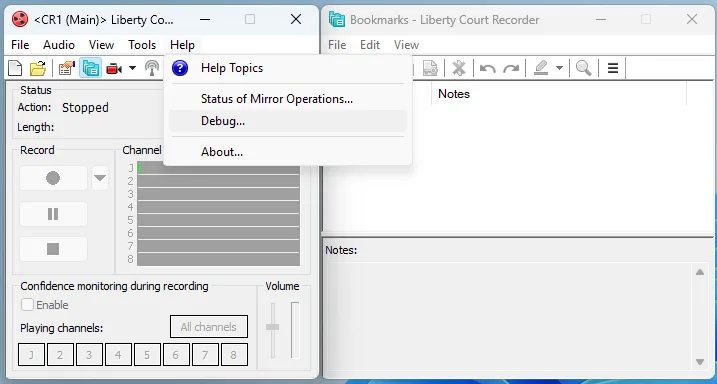The height and width of the screenshot is (384, 717).
Task: Toggle playing channel 6 button
Action: (x=176, y=355)
